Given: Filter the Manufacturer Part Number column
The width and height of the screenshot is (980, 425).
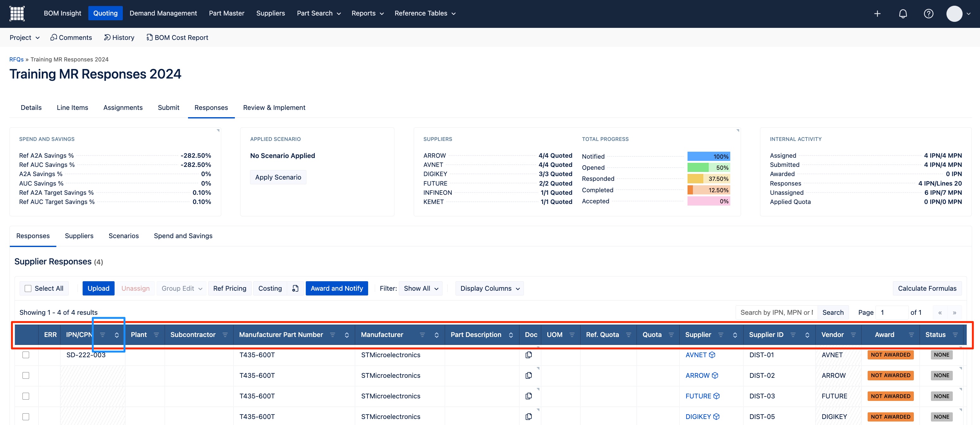Looking at the screenshot, I should [x=332, y=335].
